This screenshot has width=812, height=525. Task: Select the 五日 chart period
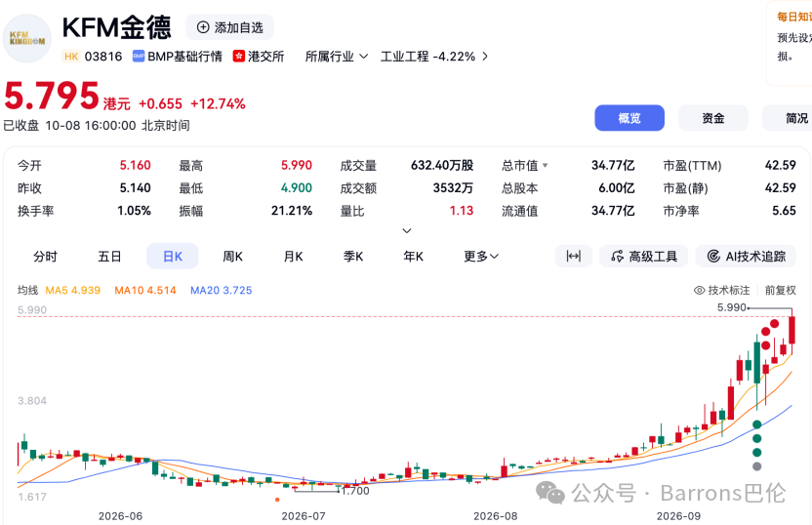click(x=109, y=257)
